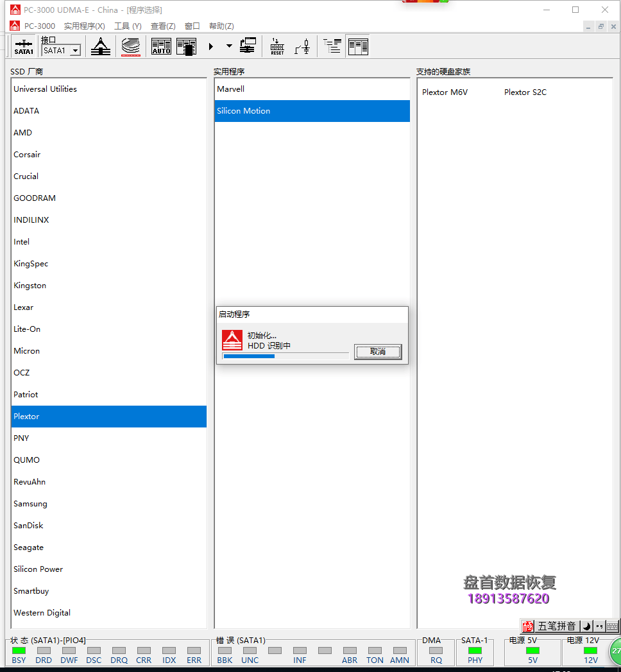Choose RevuAhn from the vendor list
This screenshot has height=672, width=621.
[x=109, y=482]
